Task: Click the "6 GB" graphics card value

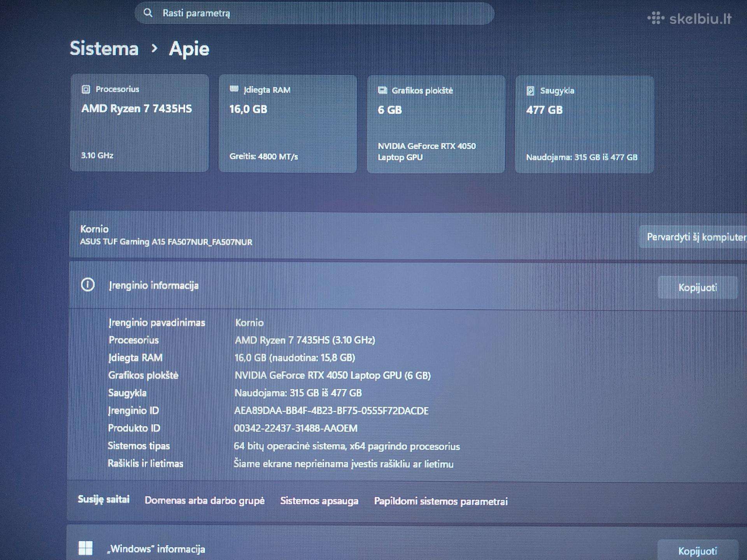Action: click(390, 110)
